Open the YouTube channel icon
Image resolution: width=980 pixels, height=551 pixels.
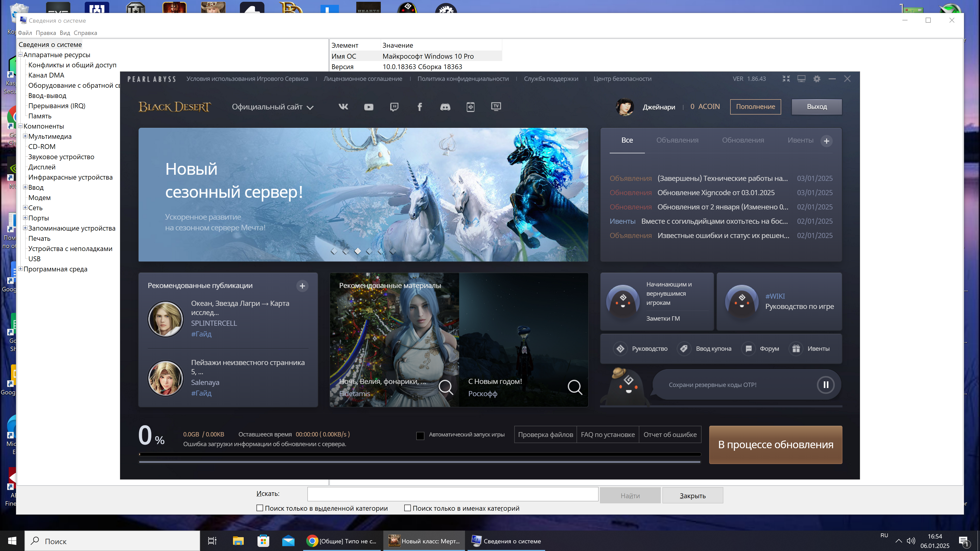[368, 107]
